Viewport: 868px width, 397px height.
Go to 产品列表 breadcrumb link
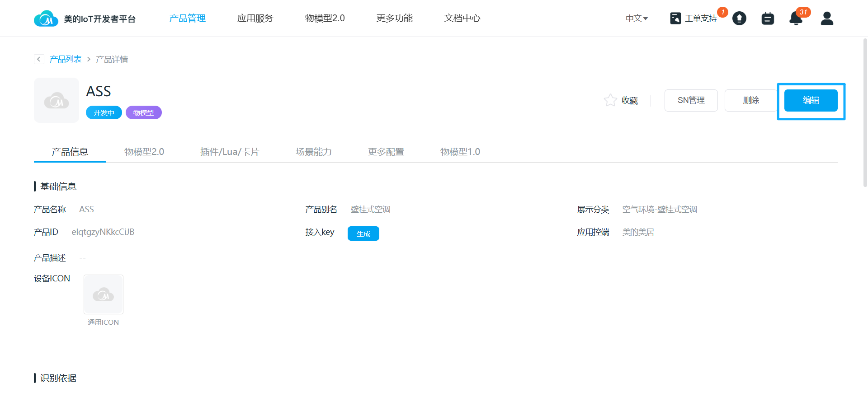coord(66,59)
